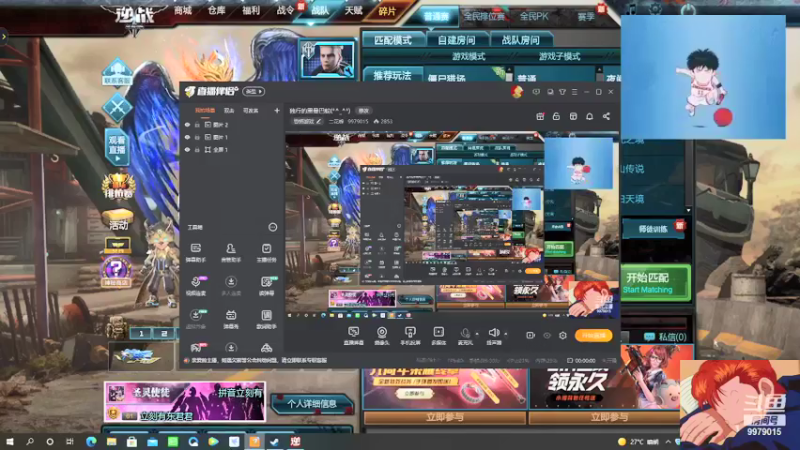Open the user avatar in streaming tool title bar

517,92
